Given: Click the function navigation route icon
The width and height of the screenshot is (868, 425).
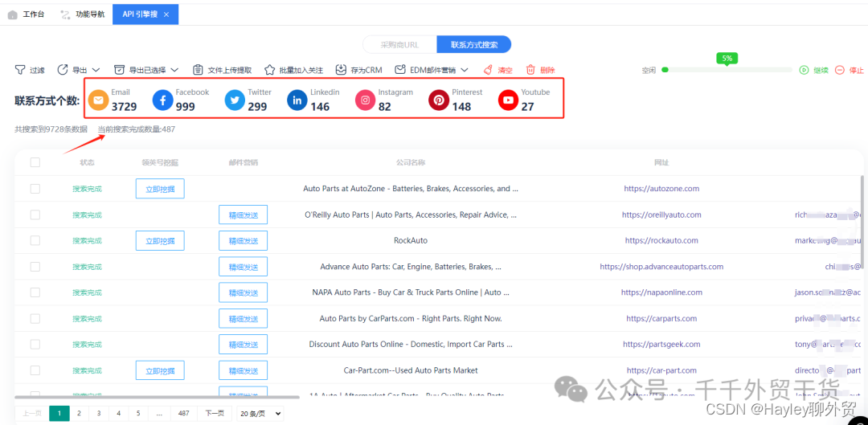Looking at the screenshot, I should tap(65, 14).
